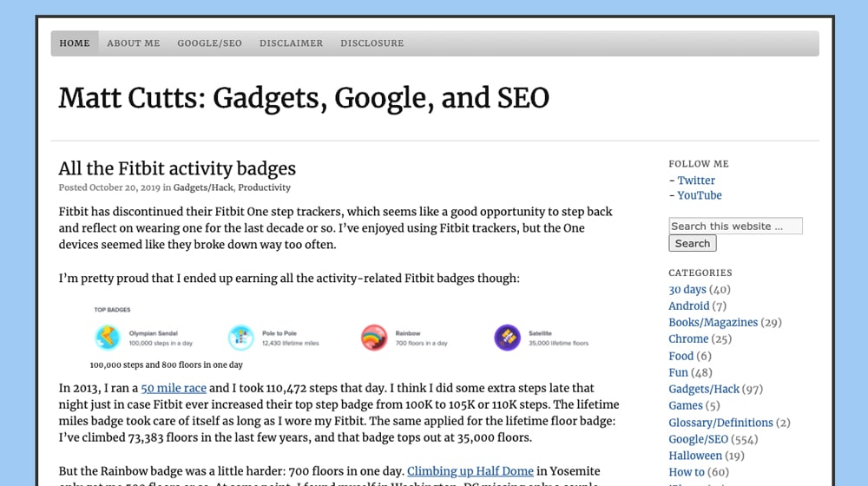This screenshot has height=486, width=868.
Task: Click the Rainbow badge icon
Action: (374, 337)
